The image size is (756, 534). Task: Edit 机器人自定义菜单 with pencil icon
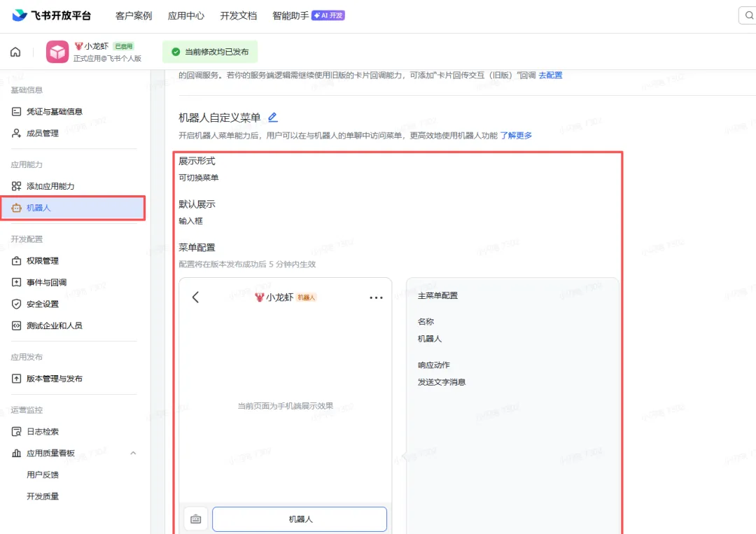[272, 117]
